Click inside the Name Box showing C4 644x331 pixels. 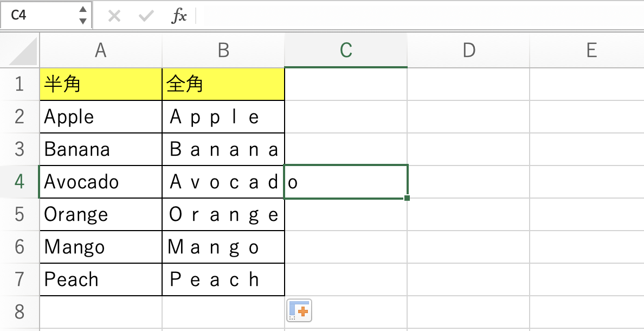[x=38, y=15]
